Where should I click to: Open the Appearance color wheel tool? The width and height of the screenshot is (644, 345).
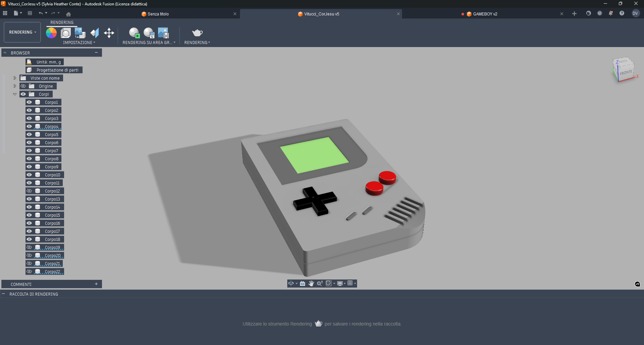pos(51,33)
